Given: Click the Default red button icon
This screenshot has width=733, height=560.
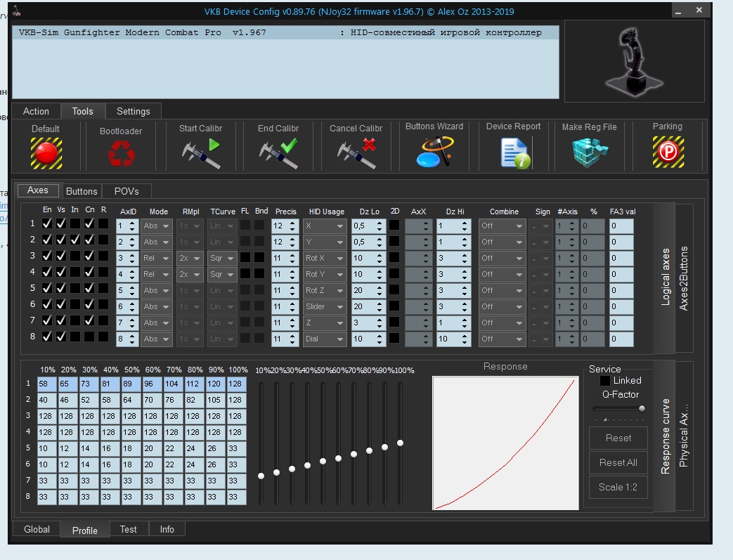Looking at the screenshot, I should point(46,153).
